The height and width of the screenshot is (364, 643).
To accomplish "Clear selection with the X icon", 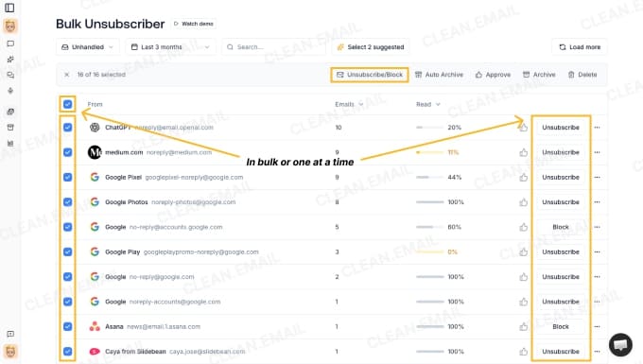I will (66, 75).
